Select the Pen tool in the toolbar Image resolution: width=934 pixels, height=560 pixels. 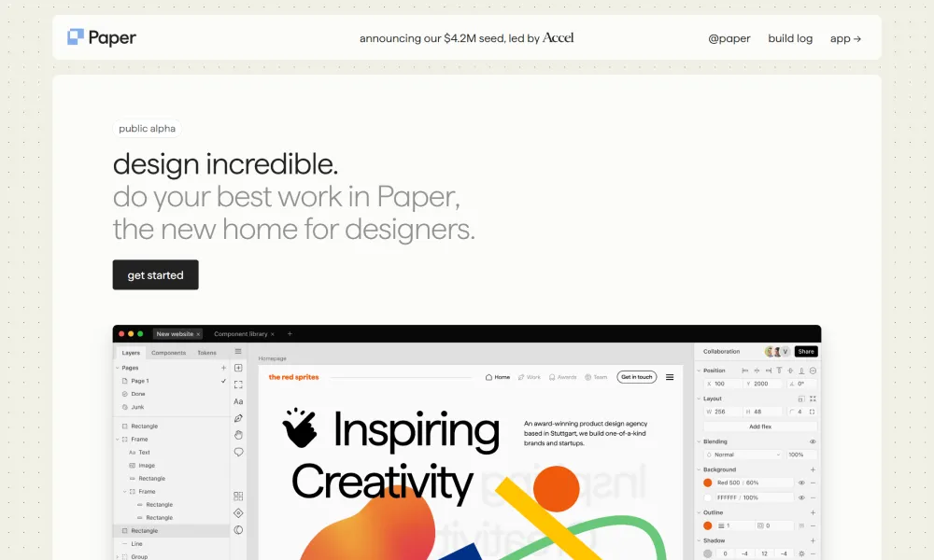point(238,416)
